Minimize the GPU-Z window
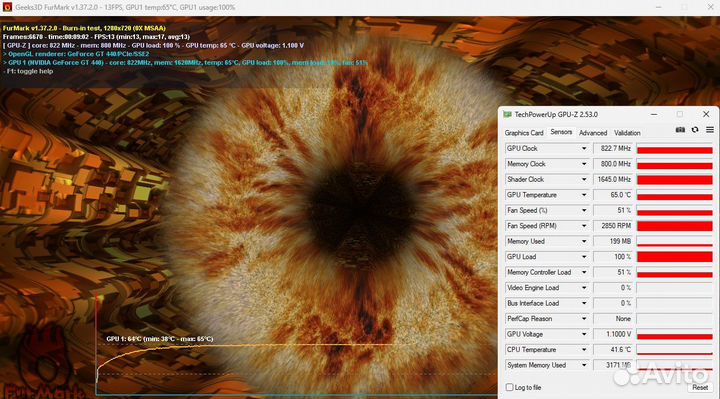 pos(654,114)
